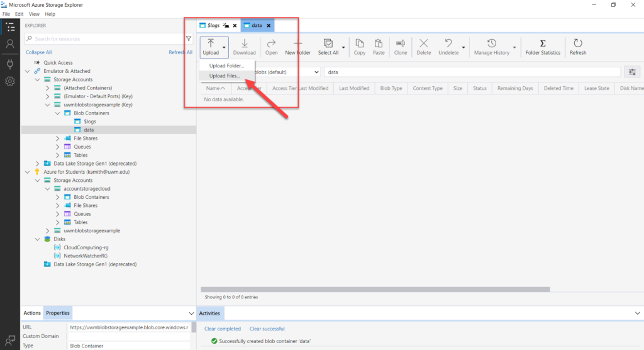Collapse the Disks node
This screenshot has width=644, height=350.
[37, 239]
